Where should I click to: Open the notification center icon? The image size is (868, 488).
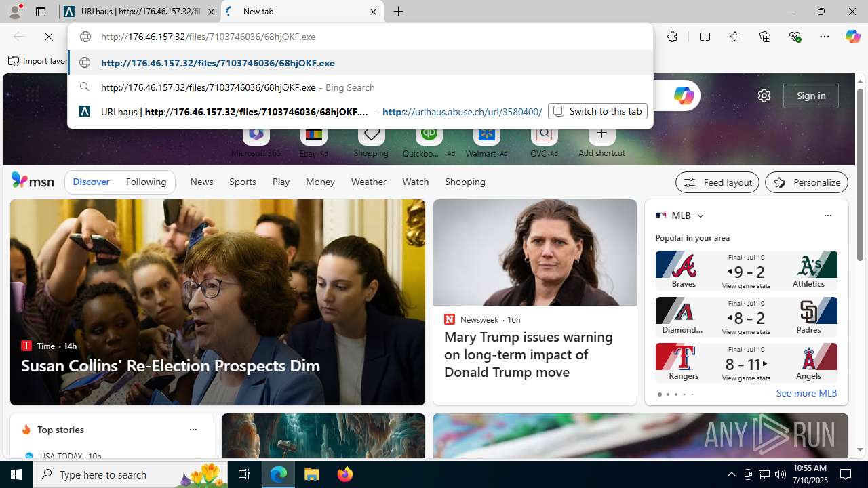(x=846, y=474)
